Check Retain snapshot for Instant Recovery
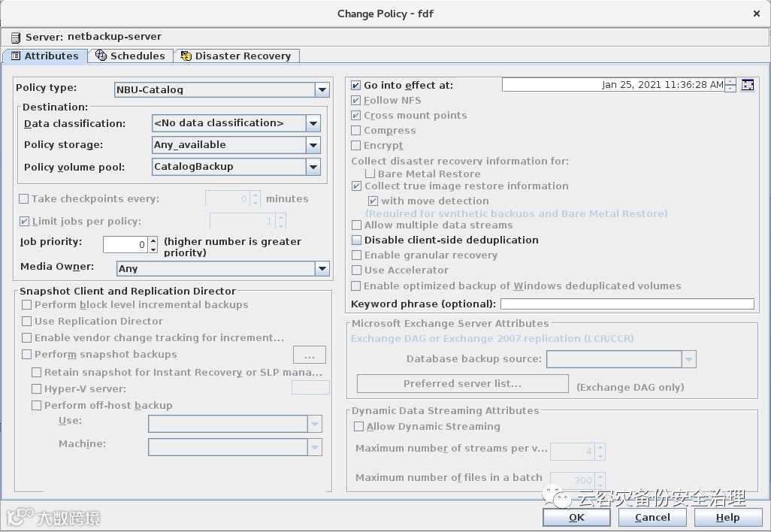 (x=36, y=373)
